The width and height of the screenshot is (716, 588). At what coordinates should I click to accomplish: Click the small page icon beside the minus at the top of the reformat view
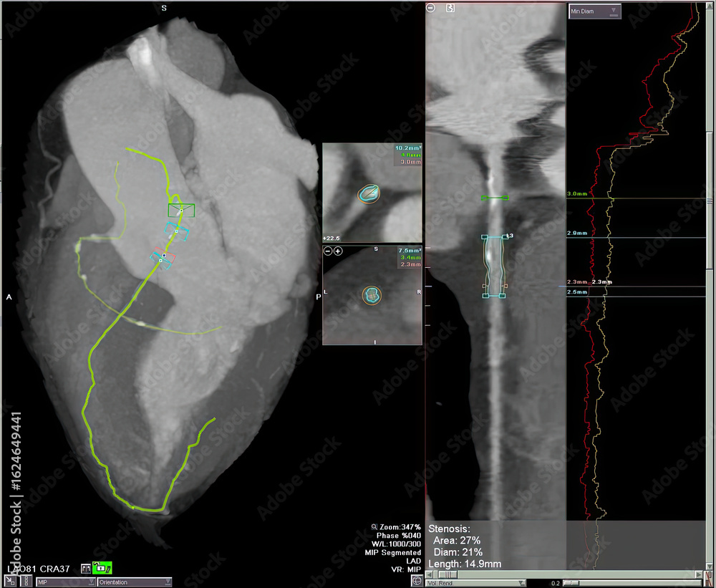pyautogui.click(x=450, y=8)
